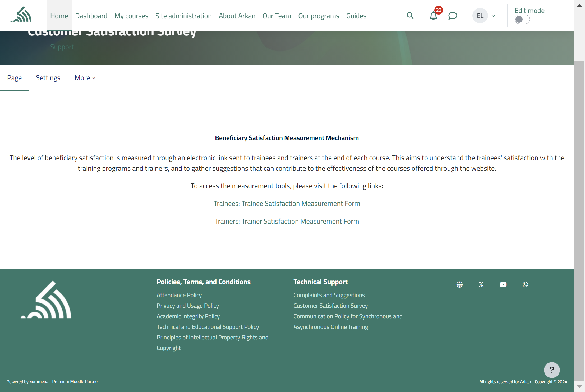Open Technical and Educational Support Policy link
The height and width of the screenshot is (392, 585).
(x=208, y=327)
